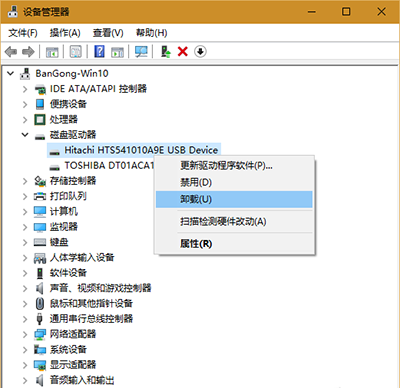Image resolution: width=400 pixels, height=388 pixels.
Task: Click the 声音、视频和游戏控制器 speaker icon
Action: point(40,288)
